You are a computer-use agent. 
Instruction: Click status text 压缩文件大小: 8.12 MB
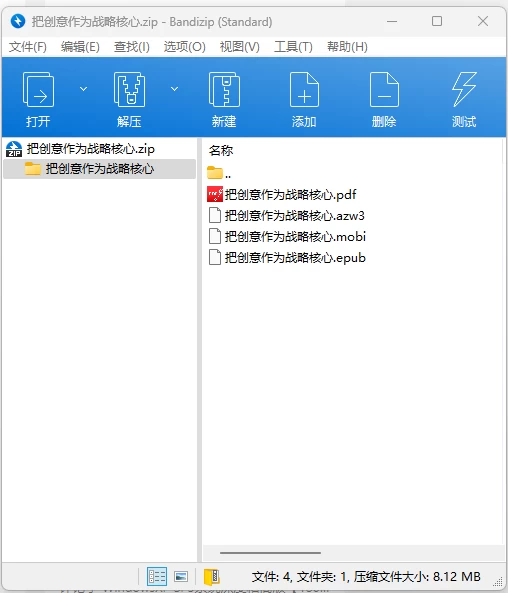coord(417,577)
